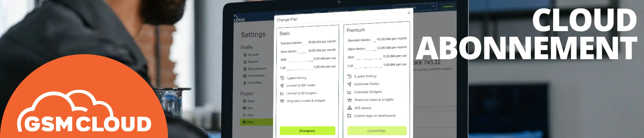Click the API access icon in Premium
The width and height of the screenshot is (644, 138).
pyautogui.click(x=349, y=108)
